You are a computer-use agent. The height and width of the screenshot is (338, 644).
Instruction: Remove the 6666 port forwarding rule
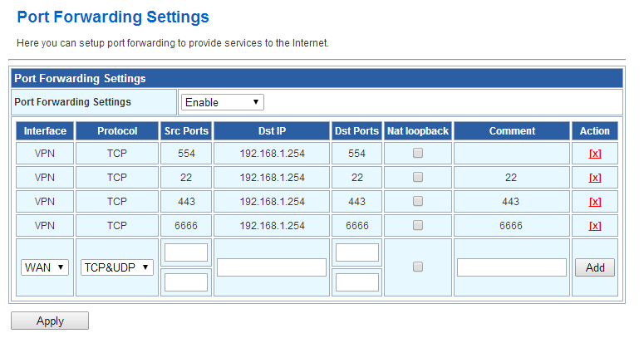pyautogui.click(x=594, y=226)
